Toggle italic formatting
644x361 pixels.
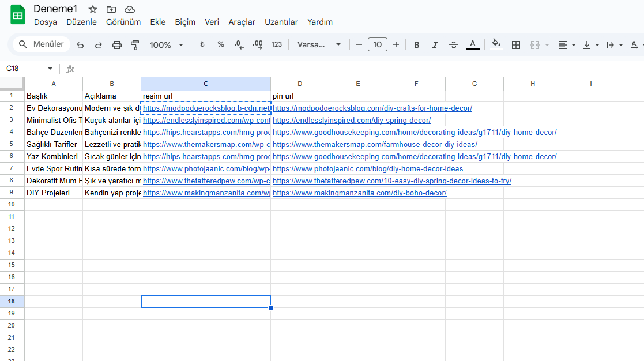tap(435, 45)
